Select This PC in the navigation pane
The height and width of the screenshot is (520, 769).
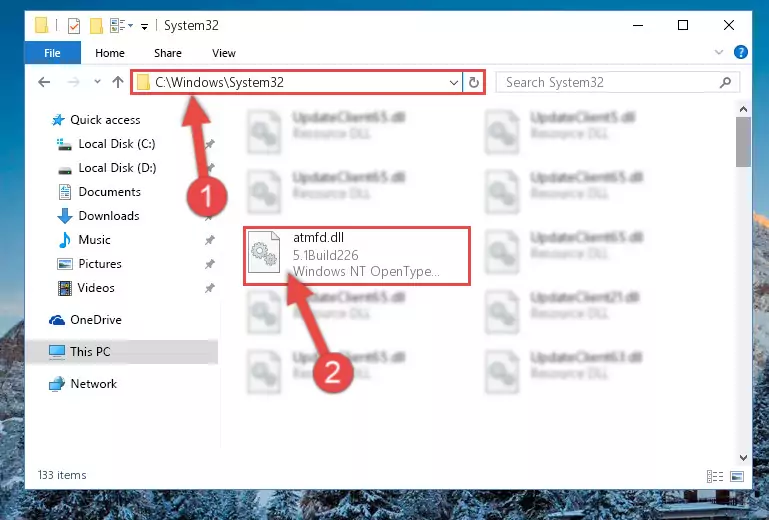pyautogui.click(x=90, y=352)
